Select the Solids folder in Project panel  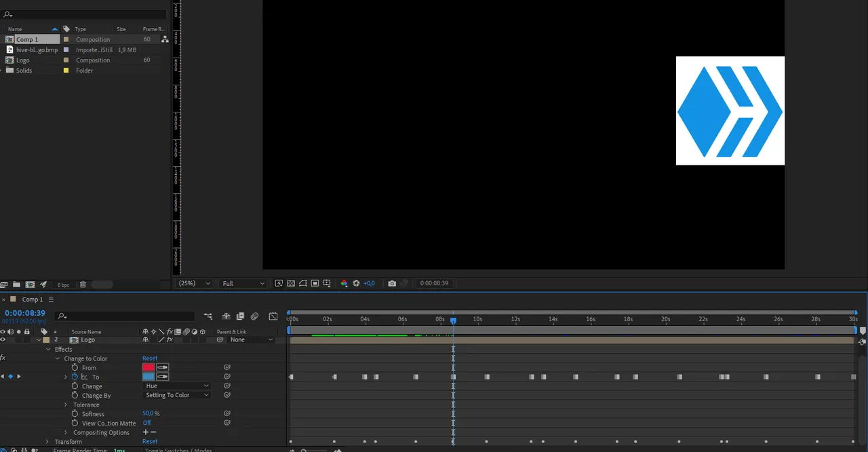tap(24, 70)
